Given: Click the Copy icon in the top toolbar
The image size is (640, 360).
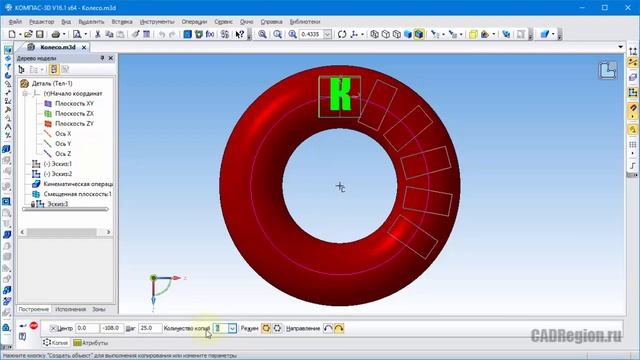Looking at the screenshot, I should (109, 34).
